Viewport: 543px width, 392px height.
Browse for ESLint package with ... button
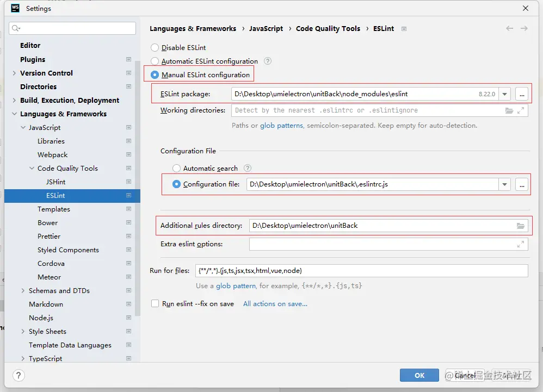coord(522,94)
